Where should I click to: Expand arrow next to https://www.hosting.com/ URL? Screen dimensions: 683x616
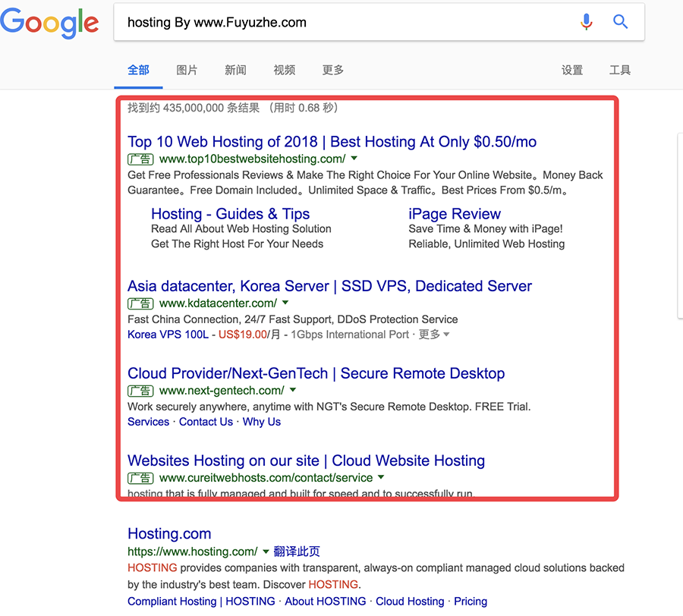pyautogui.click(x=266, y=552)
